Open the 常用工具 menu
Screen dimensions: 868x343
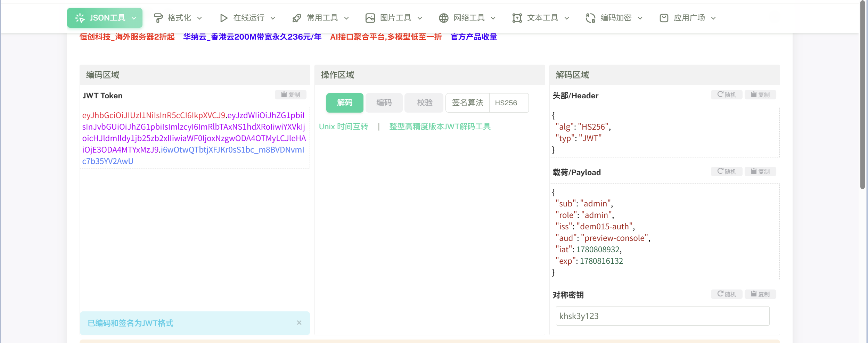pos(321,18)
